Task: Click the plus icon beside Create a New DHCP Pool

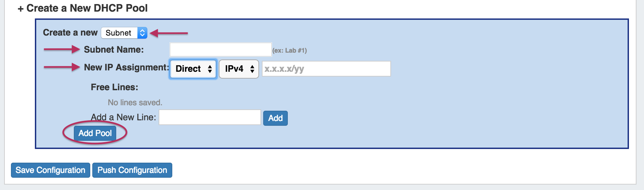Action: [21, 9]
